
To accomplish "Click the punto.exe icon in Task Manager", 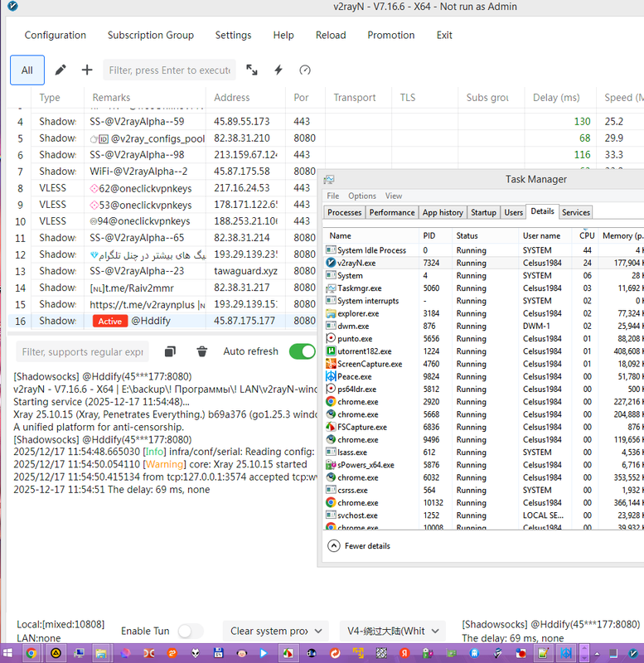I will click(331, 338).
